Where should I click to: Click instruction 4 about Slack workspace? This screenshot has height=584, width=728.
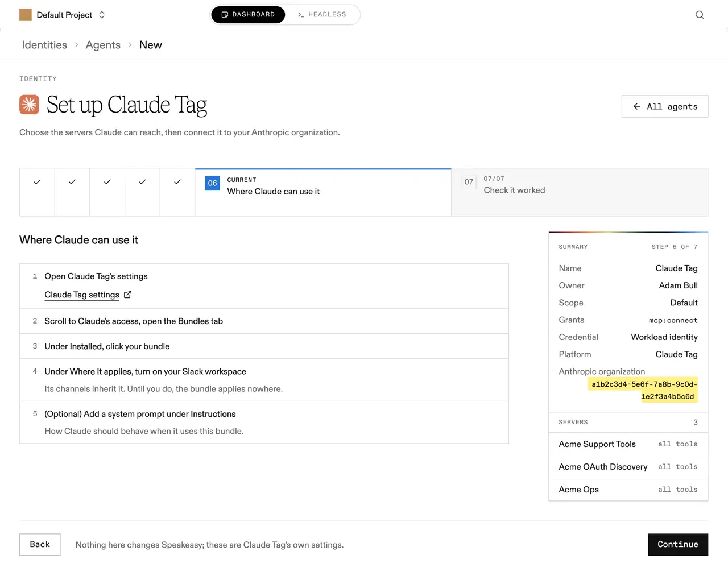[264, 380]
